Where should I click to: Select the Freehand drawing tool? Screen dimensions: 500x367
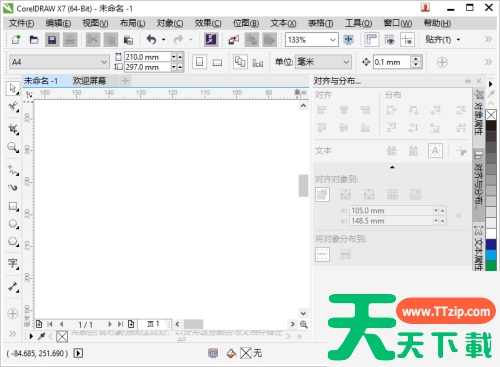pyautogui.click(x=13, y=170)
